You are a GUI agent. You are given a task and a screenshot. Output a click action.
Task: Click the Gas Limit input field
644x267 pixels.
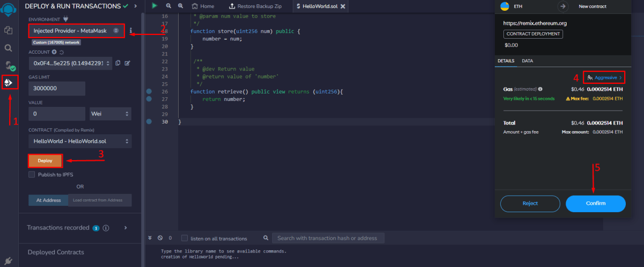pos(57,88)
